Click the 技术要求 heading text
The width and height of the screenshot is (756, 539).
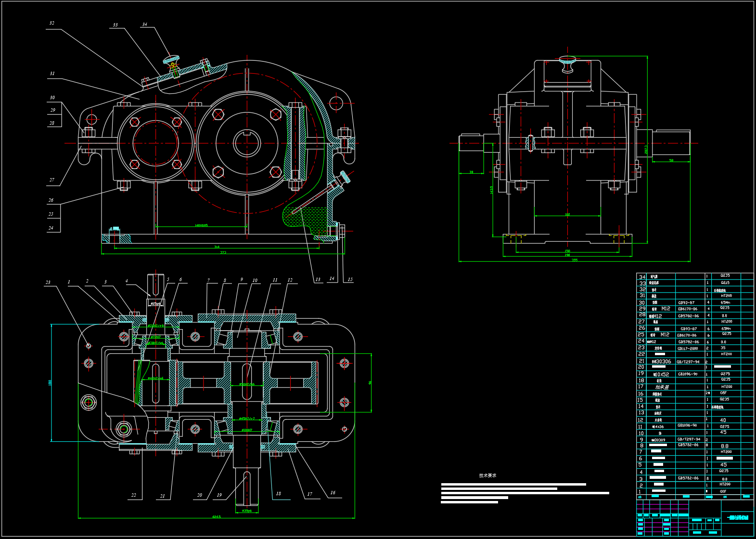click(x=487, y=475)
